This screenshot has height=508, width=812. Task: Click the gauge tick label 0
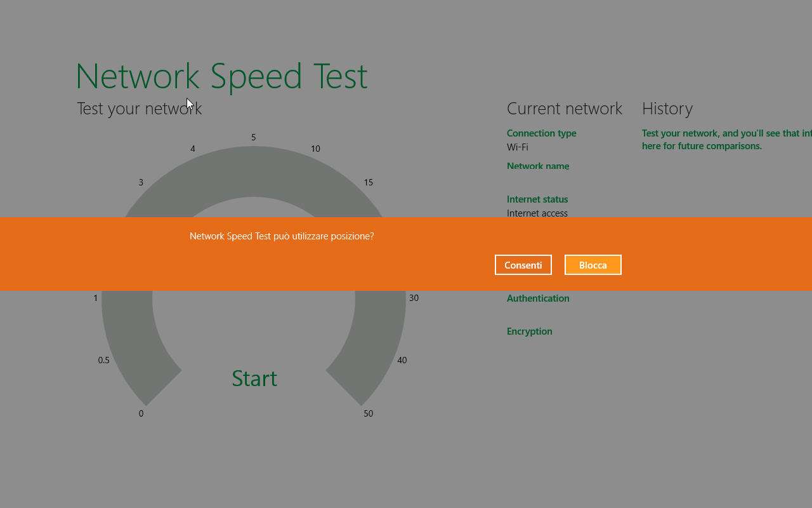[141, 413]
